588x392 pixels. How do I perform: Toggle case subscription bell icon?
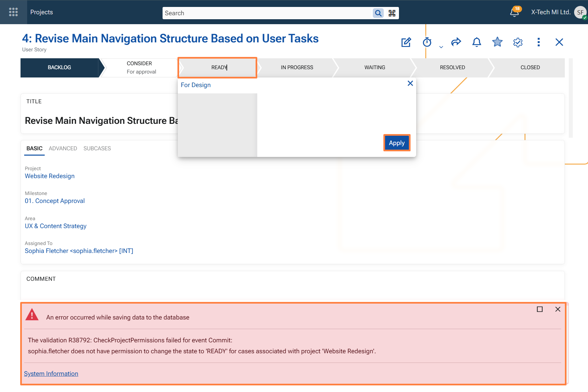pyautogui.click(x=477, y=42)
